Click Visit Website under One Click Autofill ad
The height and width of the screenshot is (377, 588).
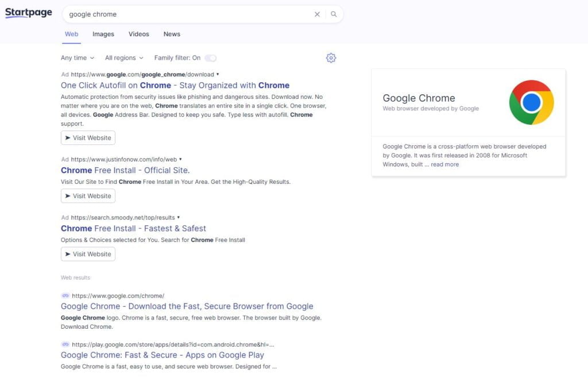click(88, 138)
